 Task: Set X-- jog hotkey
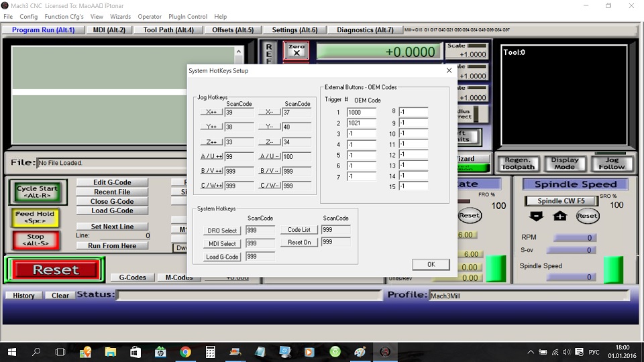(270, 112)
